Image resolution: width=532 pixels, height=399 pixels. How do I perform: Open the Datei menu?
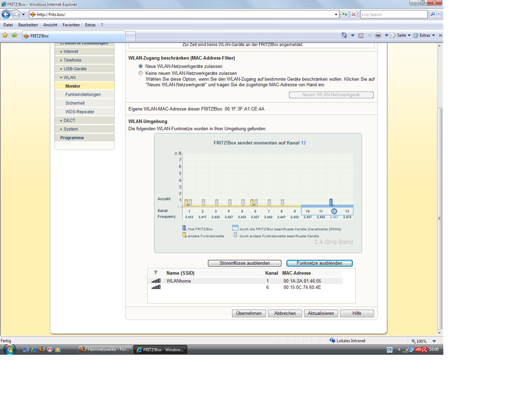pyautogui.click(x=8, y=25)
